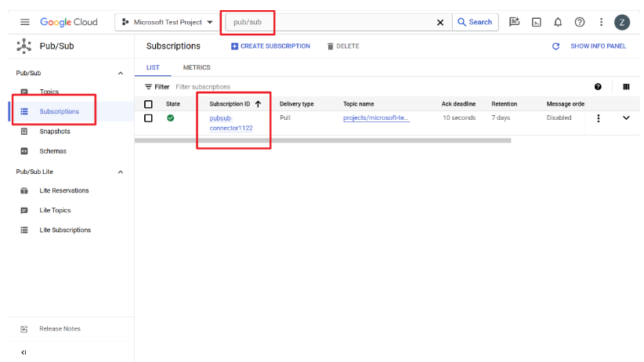Viewport: 644px width, 362px height.
Task: Open the Microsoft Test Project selector dropdown
Action: (168, 22)
